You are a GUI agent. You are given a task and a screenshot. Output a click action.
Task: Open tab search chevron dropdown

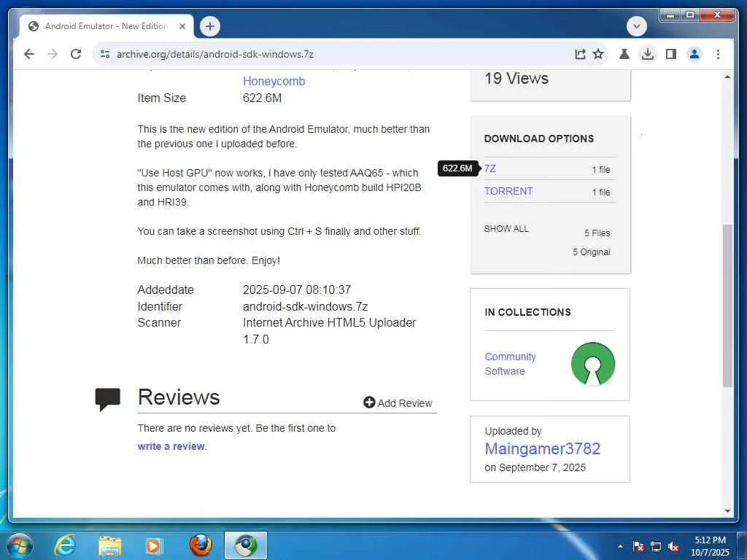point(636,26)
